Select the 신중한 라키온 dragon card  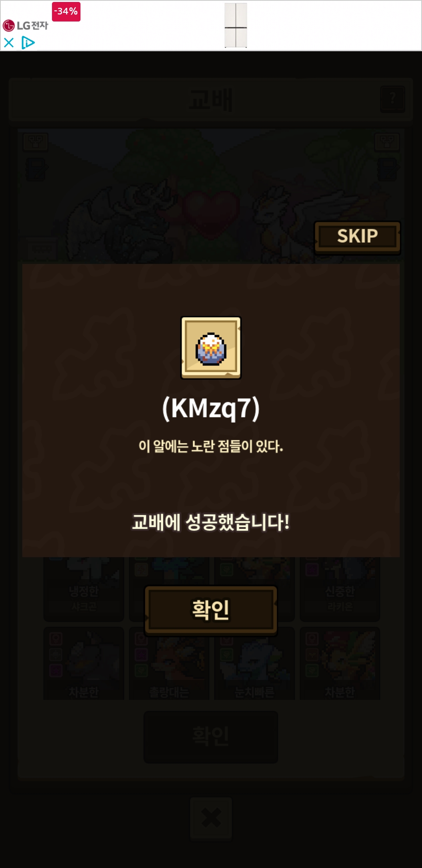pyautogui.click(x=340, y=589)
